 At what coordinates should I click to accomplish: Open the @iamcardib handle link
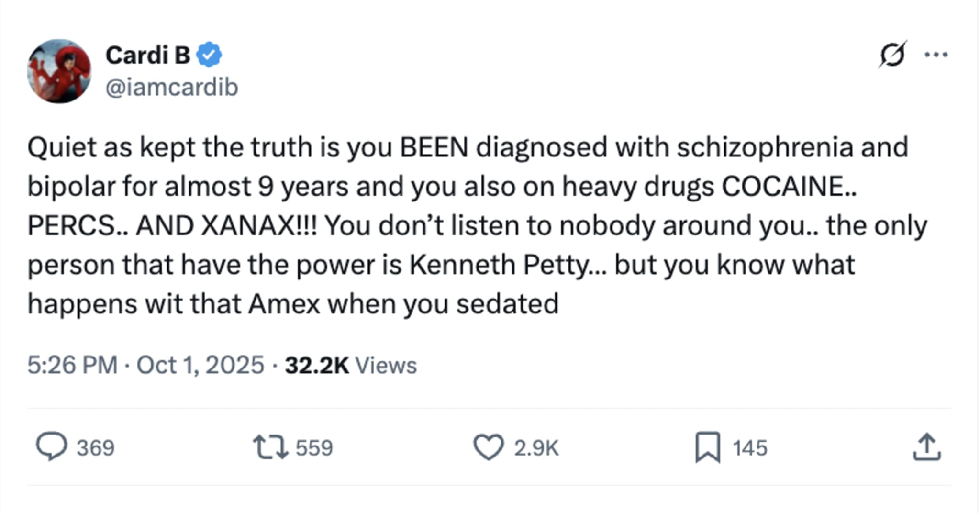click(x=171, y=87)
